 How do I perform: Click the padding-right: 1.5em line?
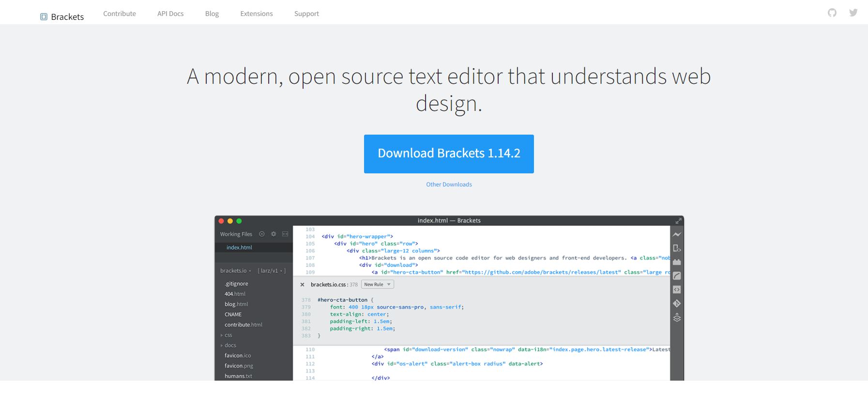point(363,329)
